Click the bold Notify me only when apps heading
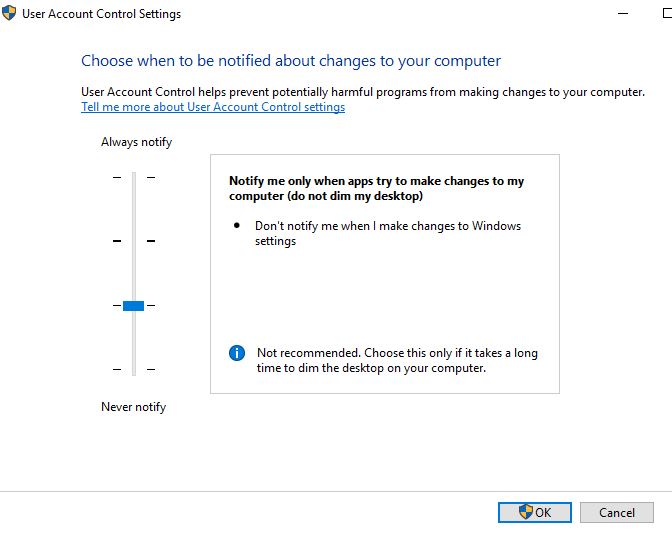The height and width of the screenshot is (535, 672). [376, 188]
